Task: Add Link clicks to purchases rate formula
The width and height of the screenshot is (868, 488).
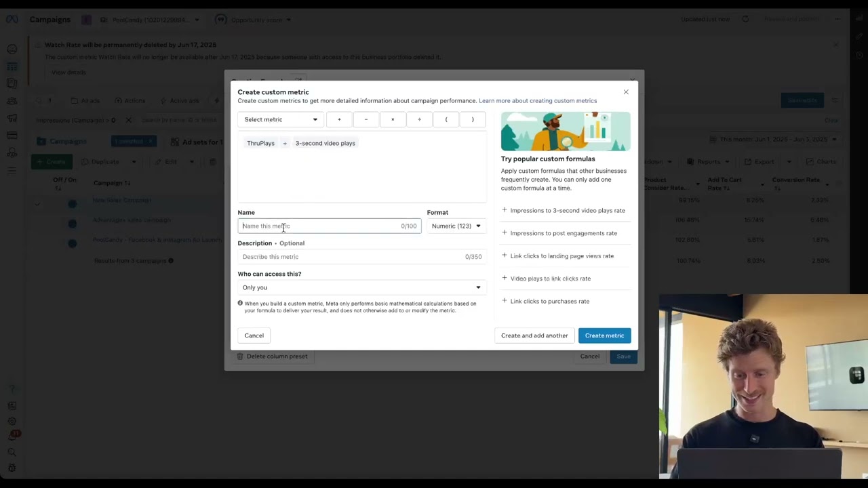Action: pos(549,302)
